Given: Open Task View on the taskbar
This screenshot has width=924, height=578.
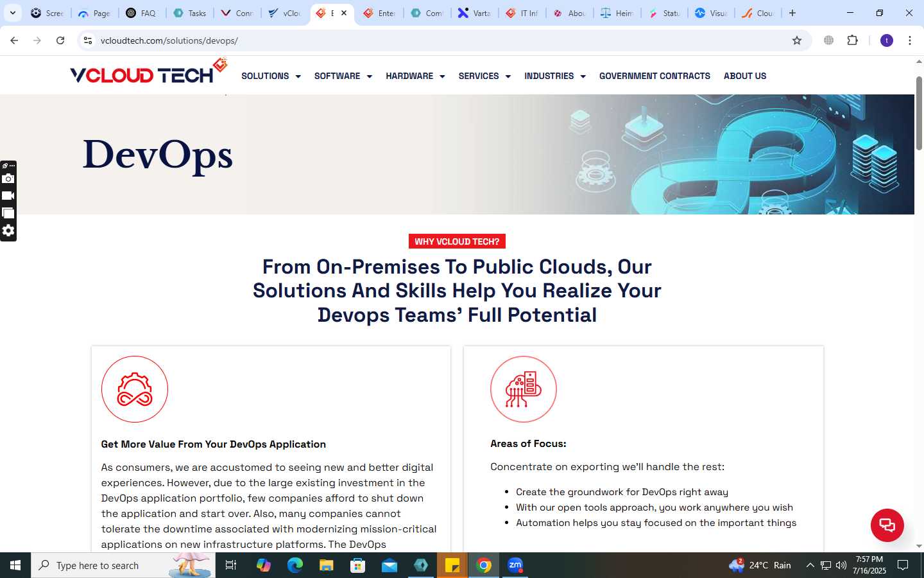Looking at the screenshot, I should tap(231, 565).
